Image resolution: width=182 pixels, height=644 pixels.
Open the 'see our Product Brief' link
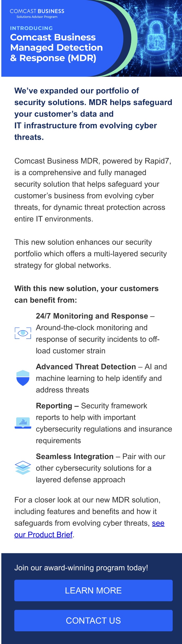[43, 534]
